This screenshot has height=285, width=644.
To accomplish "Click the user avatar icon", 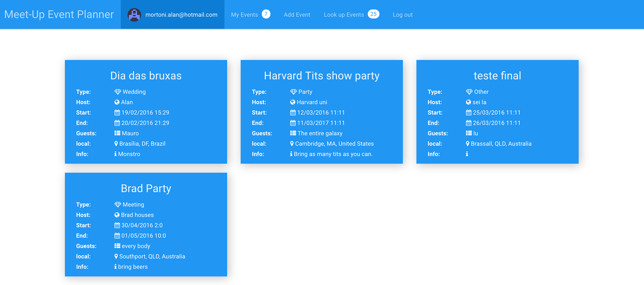I will pyautogui.click(x=134, y=15).
